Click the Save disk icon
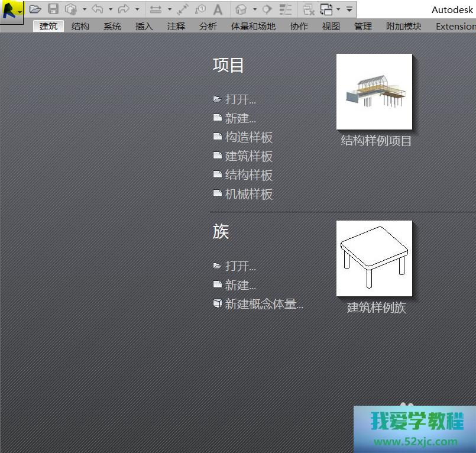Screen dimensions: 476x453 tap(53, 9)
